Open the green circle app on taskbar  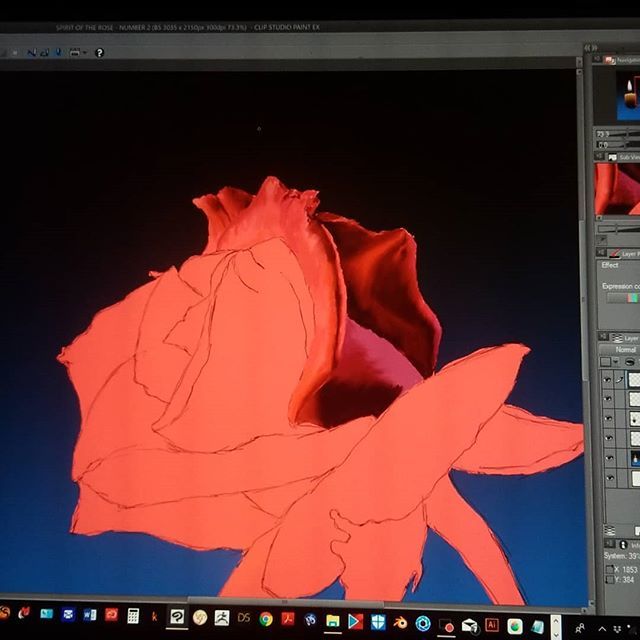point(515,626)
